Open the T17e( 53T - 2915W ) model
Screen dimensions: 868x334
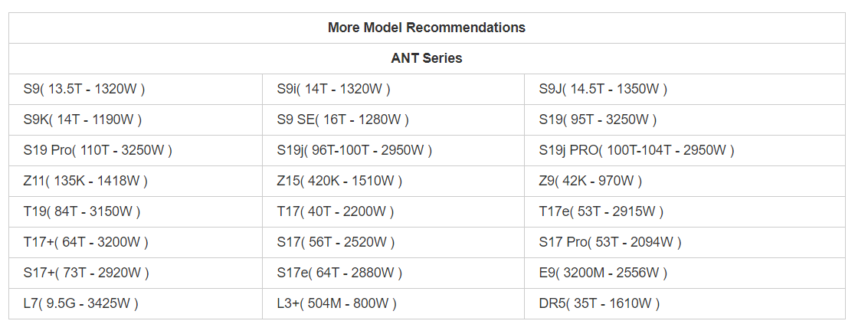point(601,211)
